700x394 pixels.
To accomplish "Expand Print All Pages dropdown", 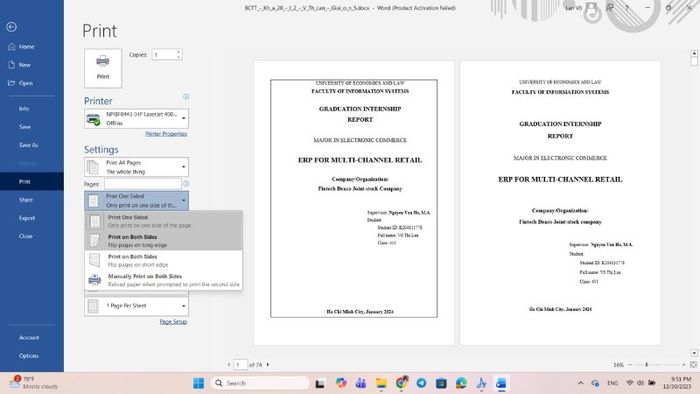I will [136, 167].
